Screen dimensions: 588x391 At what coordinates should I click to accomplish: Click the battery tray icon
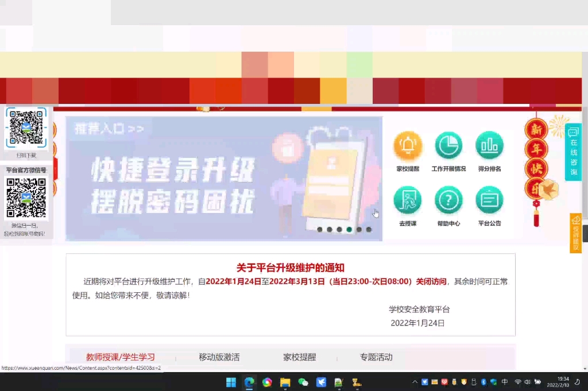click(x=537, y=382)
